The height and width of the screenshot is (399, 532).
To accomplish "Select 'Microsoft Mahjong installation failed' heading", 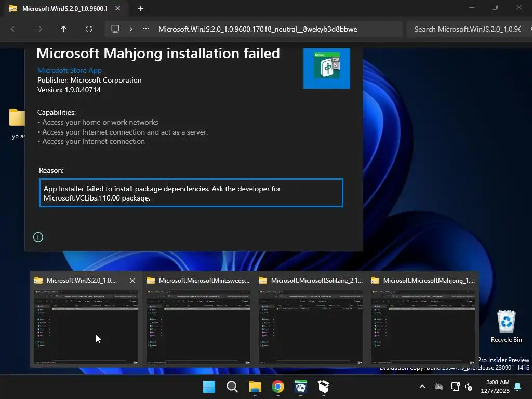I will click(158, 54).
